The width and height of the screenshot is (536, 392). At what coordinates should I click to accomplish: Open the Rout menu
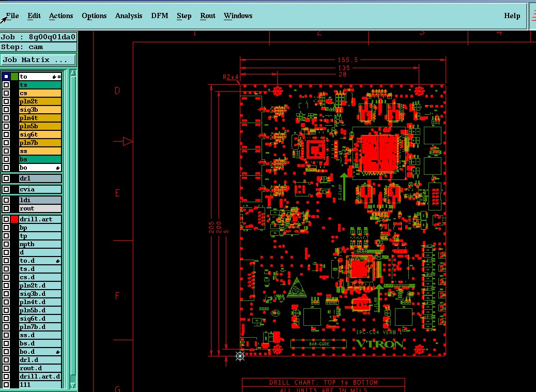[208, 16]
